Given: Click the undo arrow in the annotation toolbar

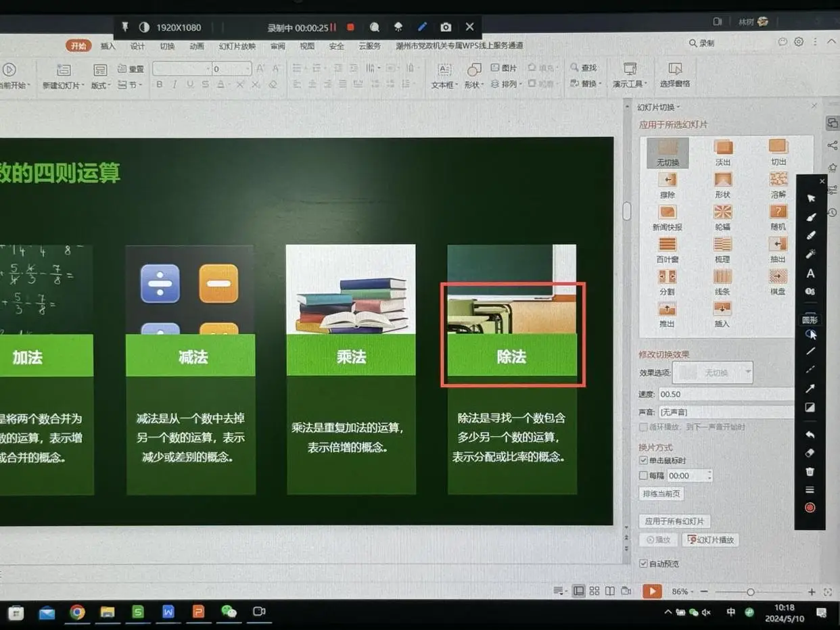Looking at the screenshot, I should (810, 435).
